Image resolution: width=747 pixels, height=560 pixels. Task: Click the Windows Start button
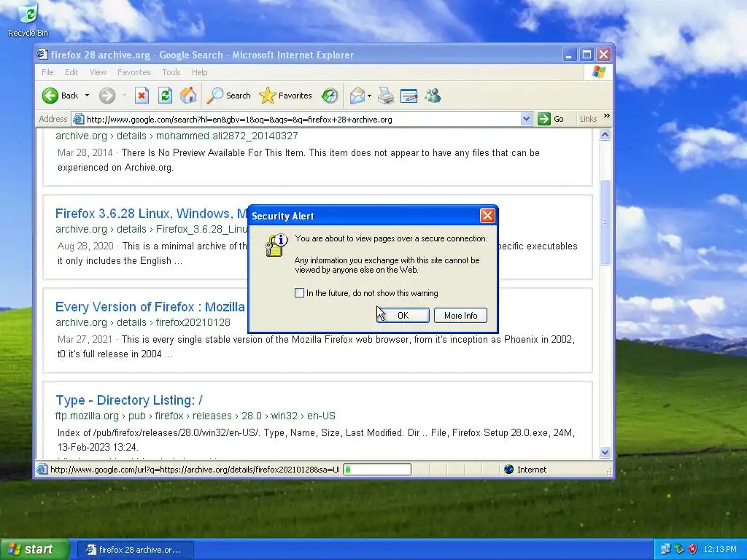[x=35, y=549]
